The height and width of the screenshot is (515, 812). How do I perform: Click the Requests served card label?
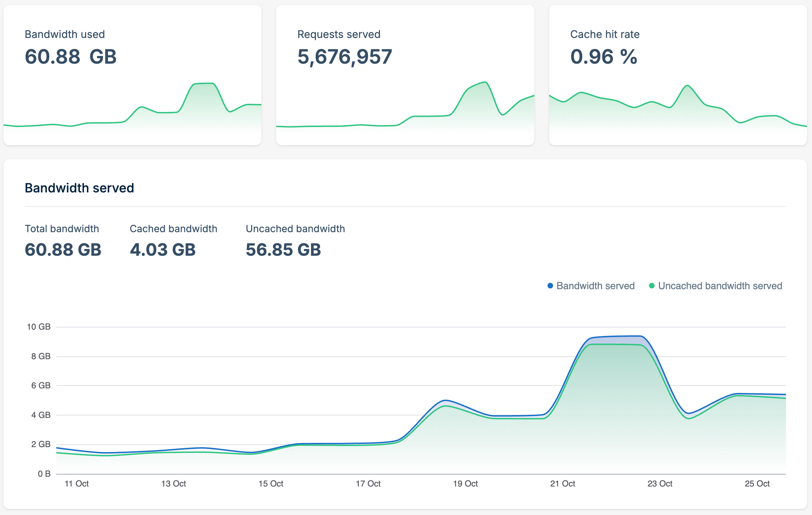[x=339, y=34]
